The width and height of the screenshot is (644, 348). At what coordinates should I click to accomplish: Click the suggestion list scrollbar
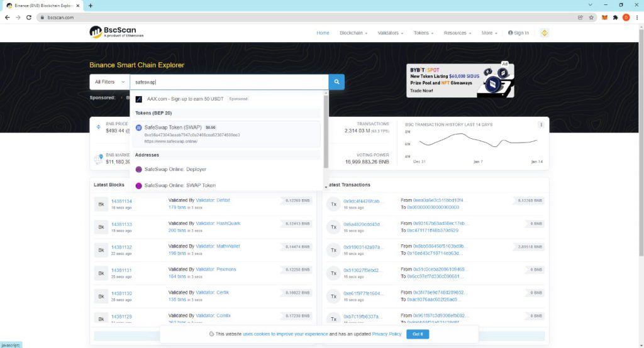(326, 131)
